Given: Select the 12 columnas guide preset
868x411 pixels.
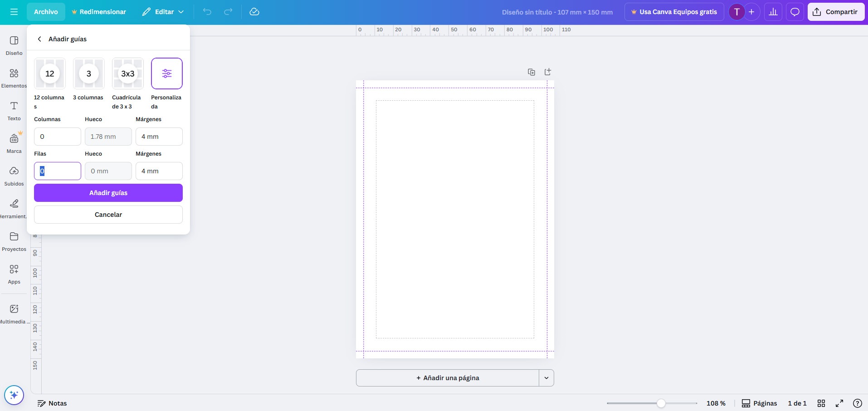Looking at the screenshot, I should coord(50,73).
